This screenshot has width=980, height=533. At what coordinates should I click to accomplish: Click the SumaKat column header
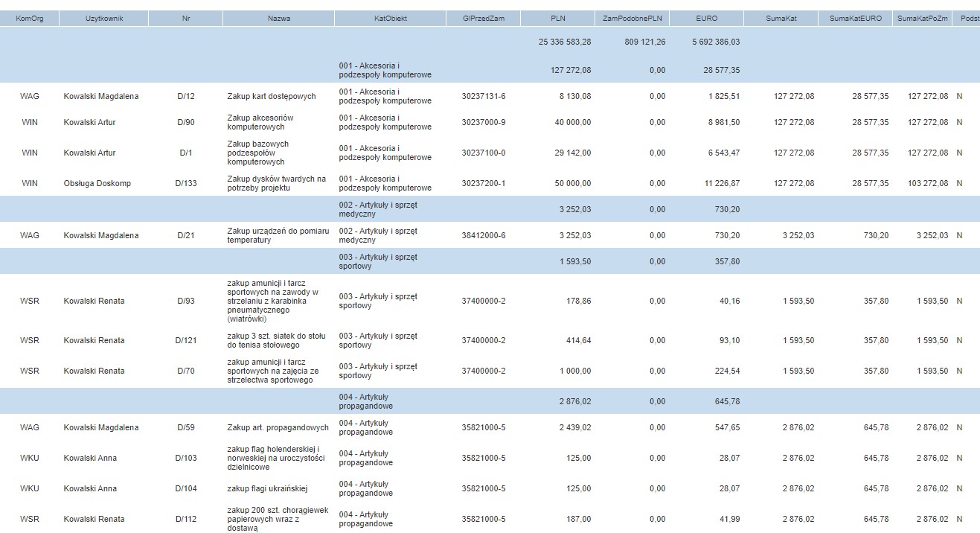pos(781,18)
